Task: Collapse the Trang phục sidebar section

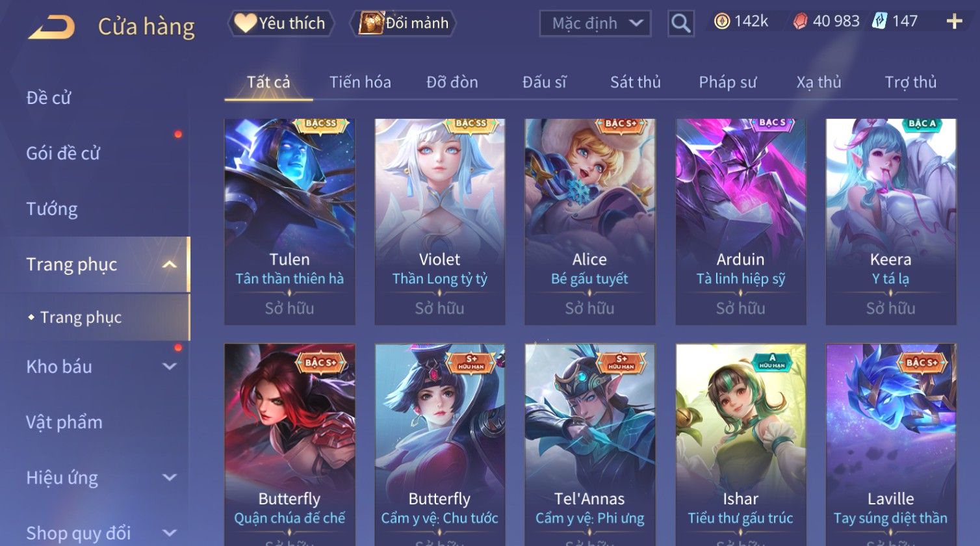Action: [x=169, y=265]
